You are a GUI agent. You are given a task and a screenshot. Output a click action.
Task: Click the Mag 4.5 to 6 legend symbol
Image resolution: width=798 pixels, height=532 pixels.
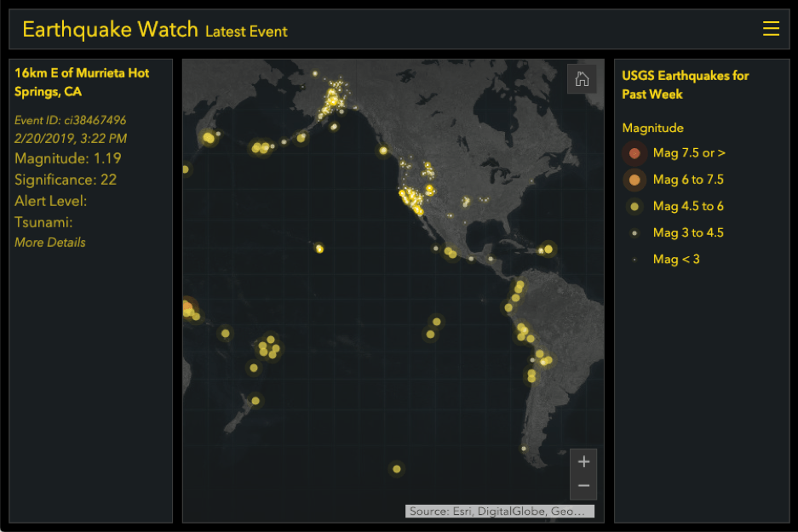point(634,207)
